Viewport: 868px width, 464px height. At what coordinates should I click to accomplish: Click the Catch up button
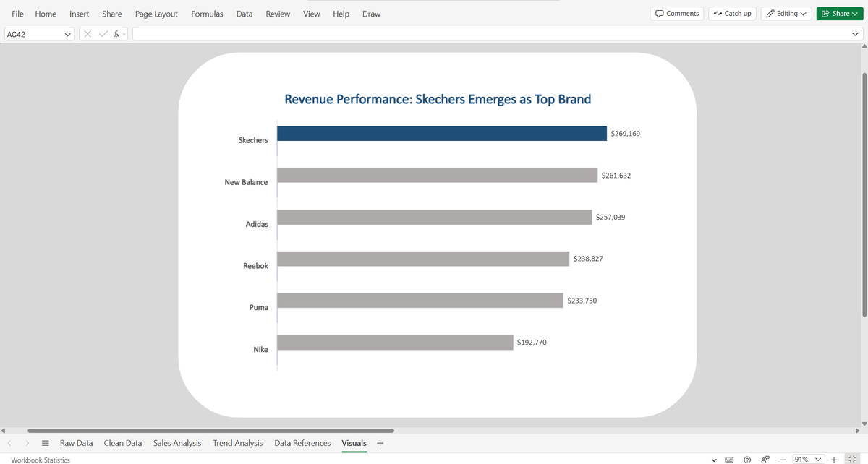732,14
